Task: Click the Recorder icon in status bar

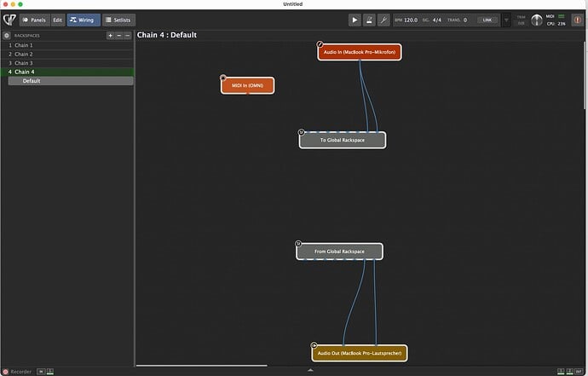Action: pos(6,372)
